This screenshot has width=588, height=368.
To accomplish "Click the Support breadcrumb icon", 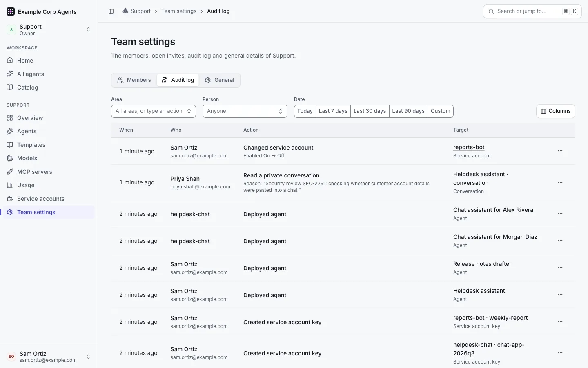I will 125,11.
